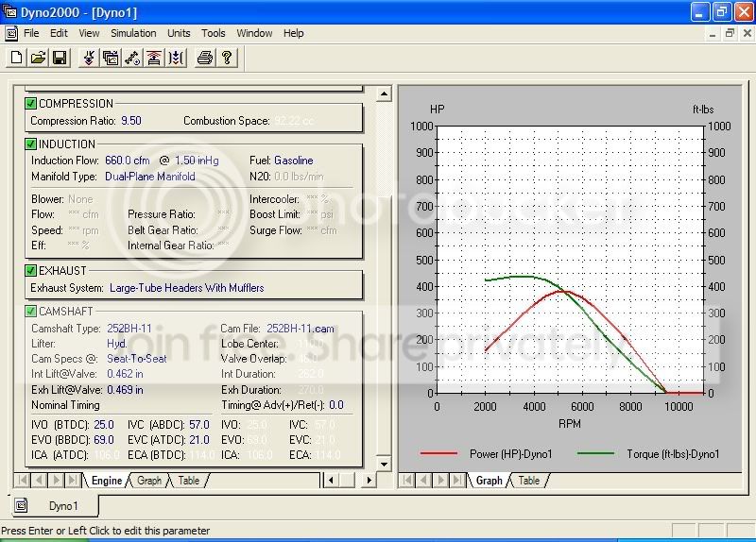Toggle the COMPRESSION checkbox
The height and width of the screenshot is (542, 756).
(x=31, y=103)
